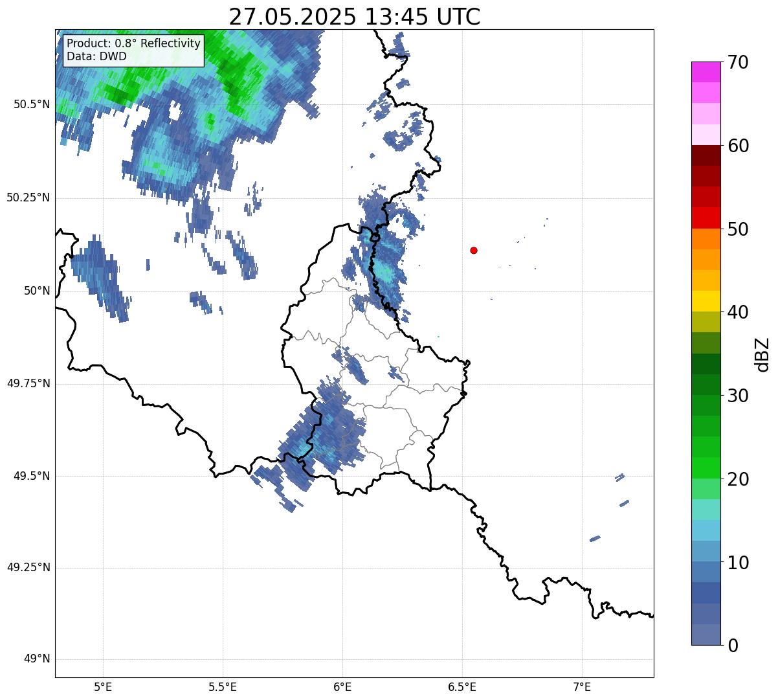The height and width of the screenshot is (700, 778).
Task: Click the colorbar tick label '70'
Action: pos(738,63)
